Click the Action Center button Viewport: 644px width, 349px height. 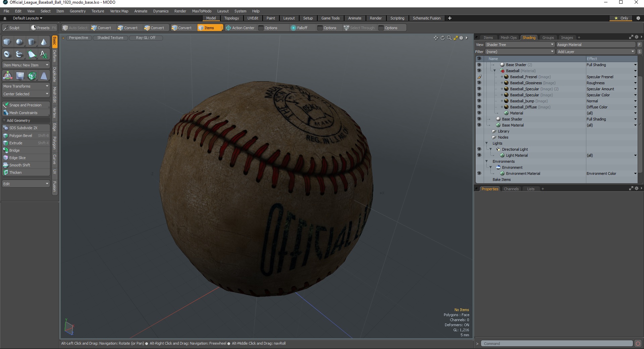point(240,28)
